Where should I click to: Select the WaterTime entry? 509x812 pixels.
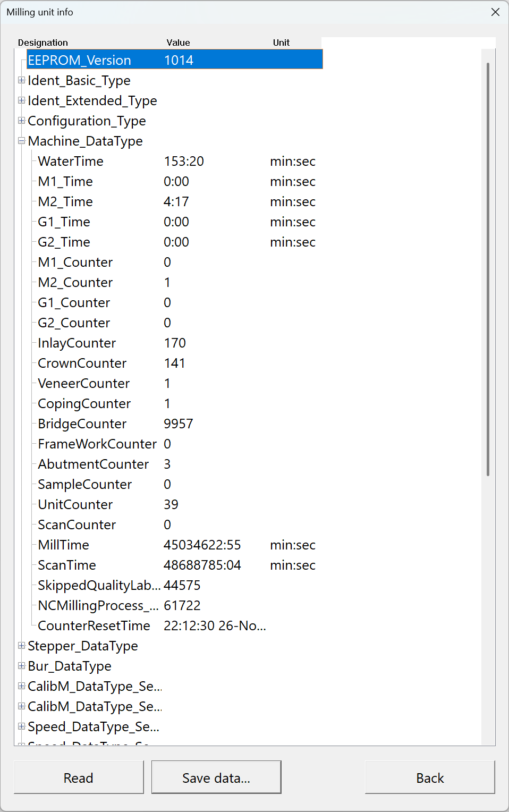[70, 161]
